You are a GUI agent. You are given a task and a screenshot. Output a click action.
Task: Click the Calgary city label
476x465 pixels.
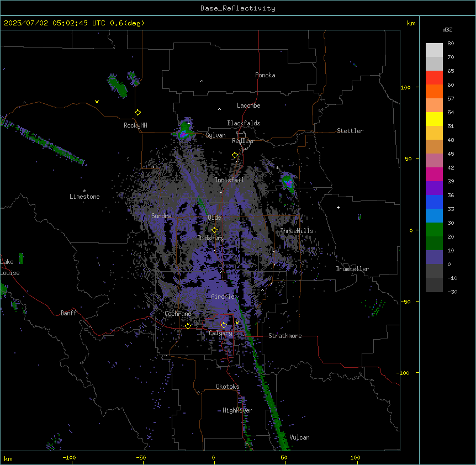pos(220,333)
